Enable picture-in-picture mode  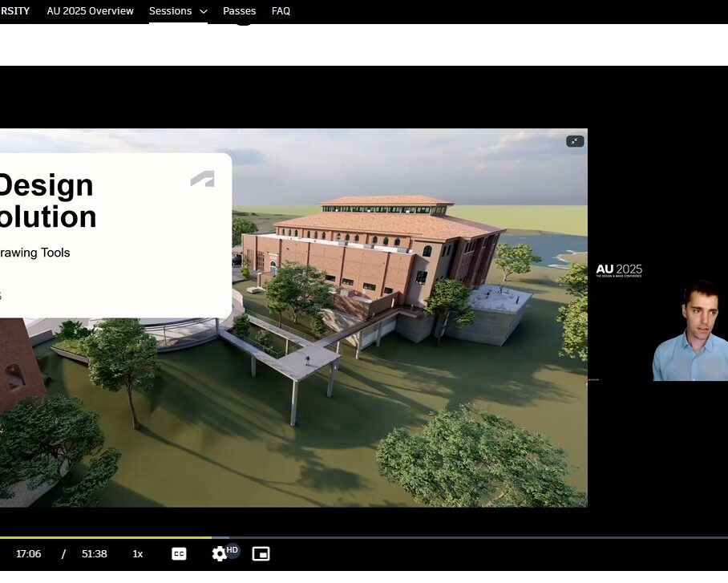click(261, 553)
